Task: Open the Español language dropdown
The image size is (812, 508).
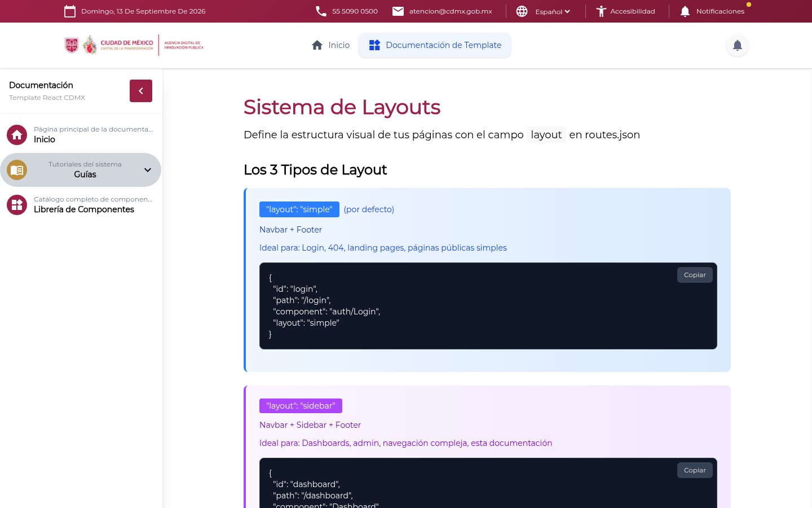Action: pyautogui.click(x=552, y=11)
